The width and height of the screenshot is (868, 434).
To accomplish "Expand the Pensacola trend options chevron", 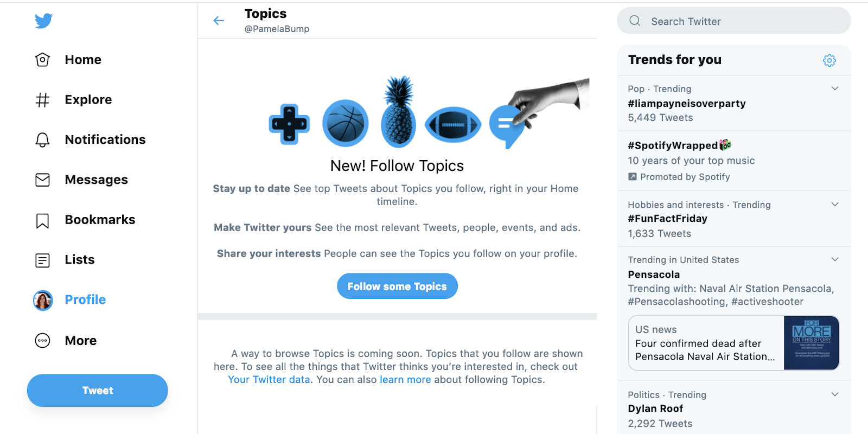I will [835, 259].
